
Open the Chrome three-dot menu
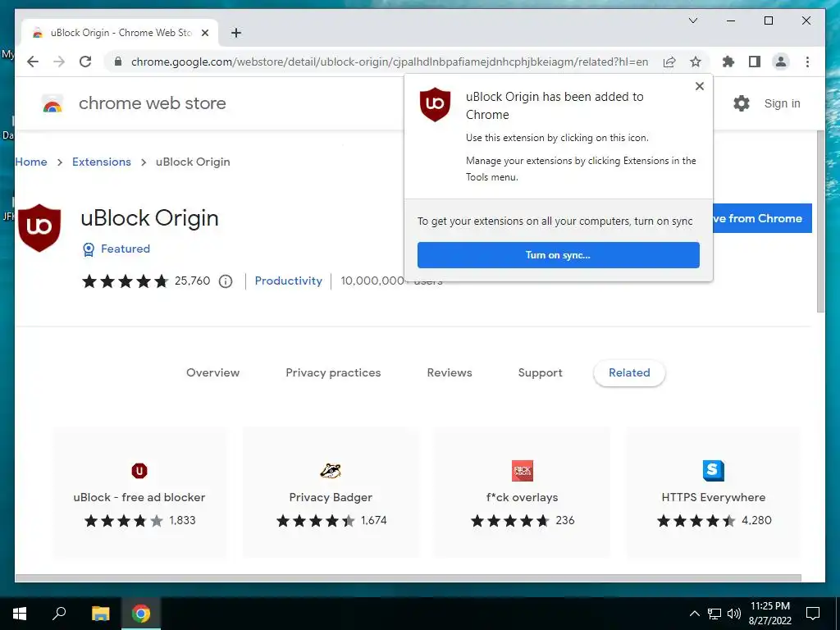(807, 62)
